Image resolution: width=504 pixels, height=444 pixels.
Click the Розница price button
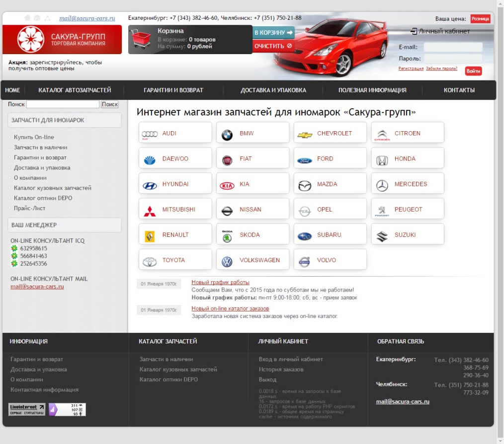tap(480, 19)
